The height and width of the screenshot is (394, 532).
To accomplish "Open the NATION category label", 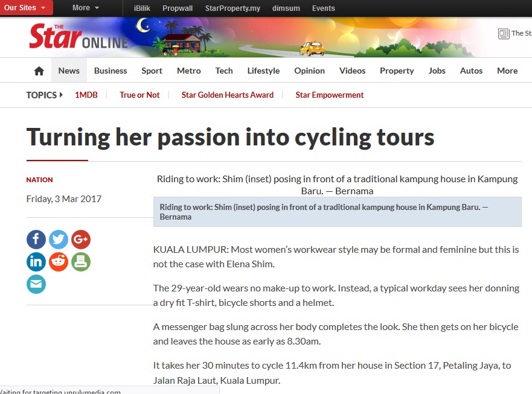I will click(39, 180).
